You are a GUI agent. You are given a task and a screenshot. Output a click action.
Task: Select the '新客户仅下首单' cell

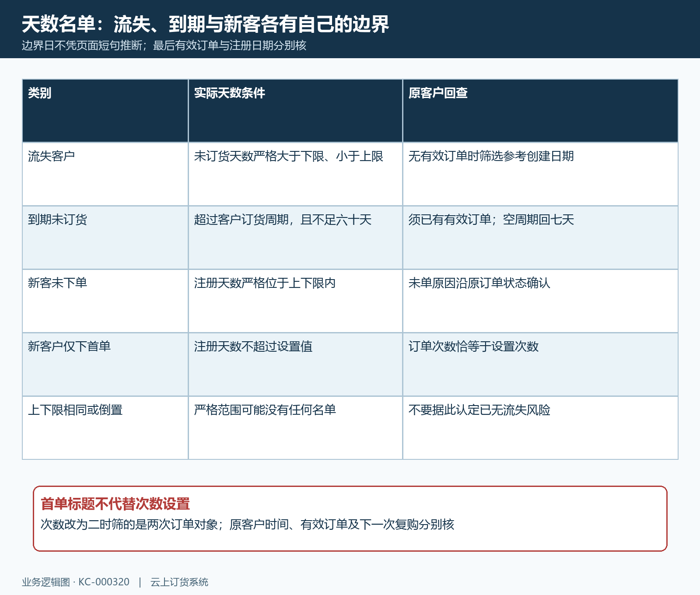point(105,364)
